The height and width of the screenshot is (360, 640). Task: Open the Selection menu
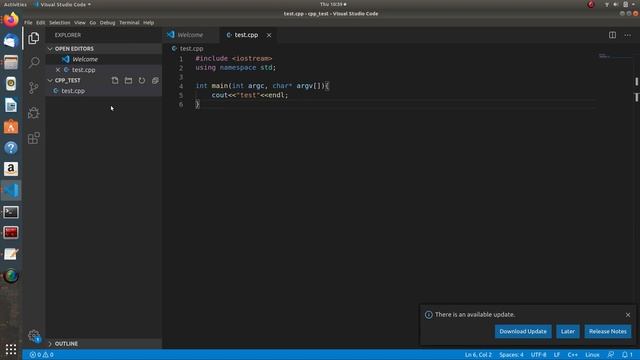(x=60, y=23)
